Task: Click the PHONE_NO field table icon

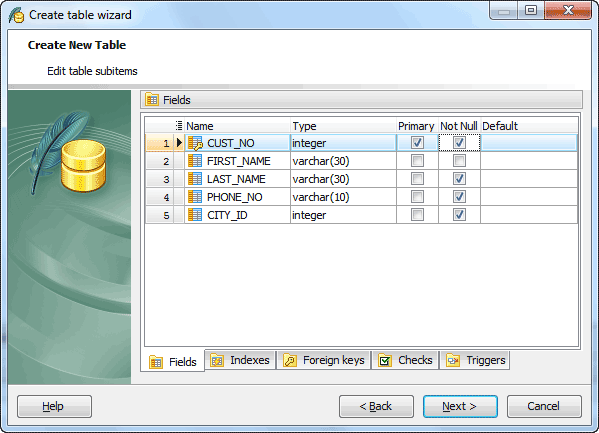Action: pos(195,197)
